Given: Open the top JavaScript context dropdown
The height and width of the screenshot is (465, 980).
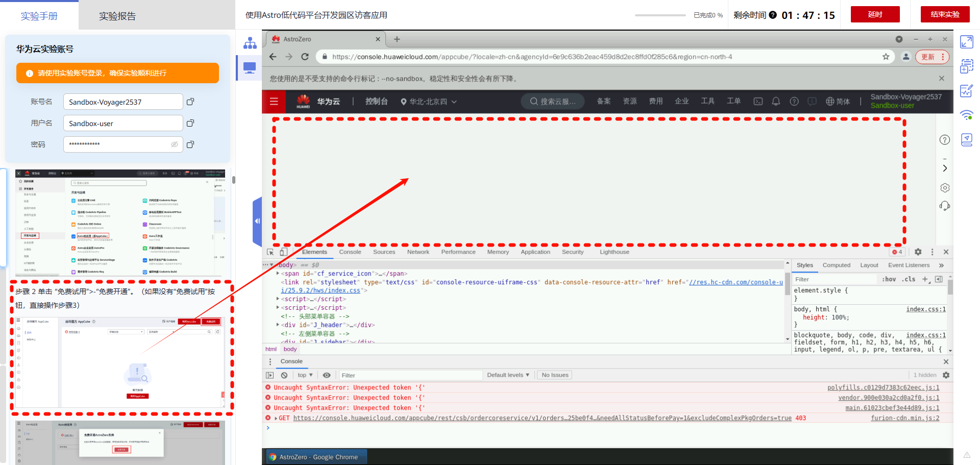Looking at the screenshot, I should (305, 375).
